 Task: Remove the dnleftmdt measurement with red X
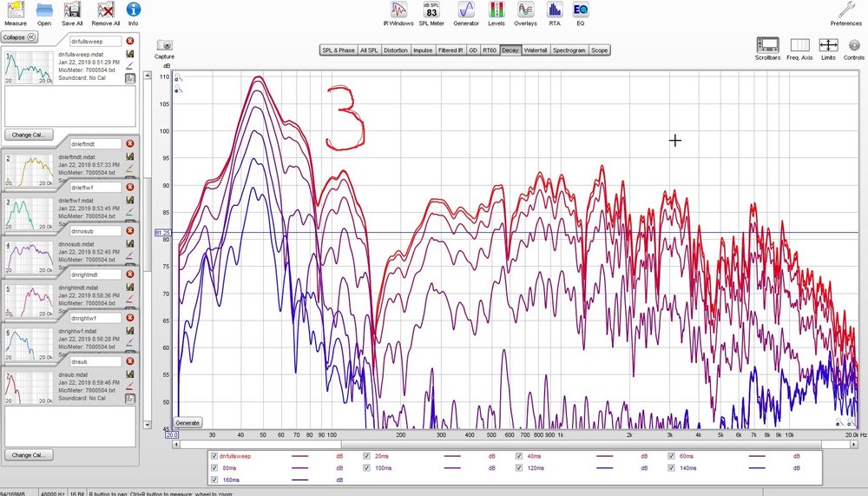pyautogui.click(x=129, y=143)
